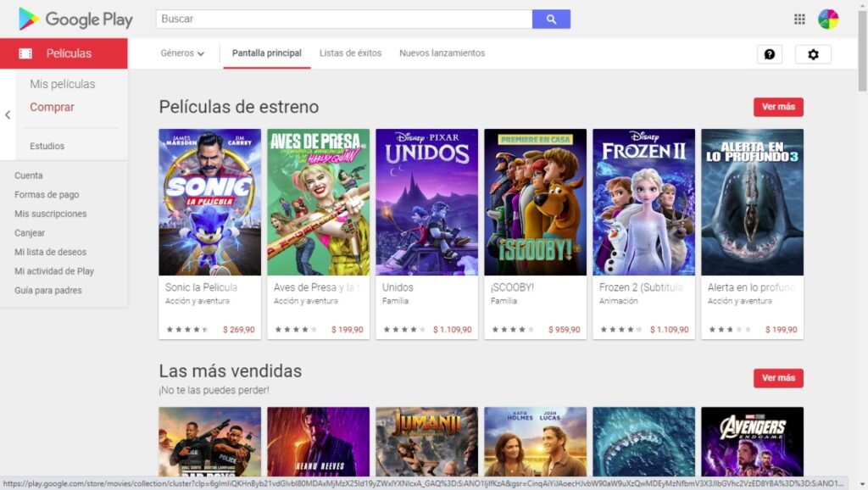Click Ver más for Las más vendidas
Image resolution: width=868 pixels, height=490 pixels.
(777, 378)
